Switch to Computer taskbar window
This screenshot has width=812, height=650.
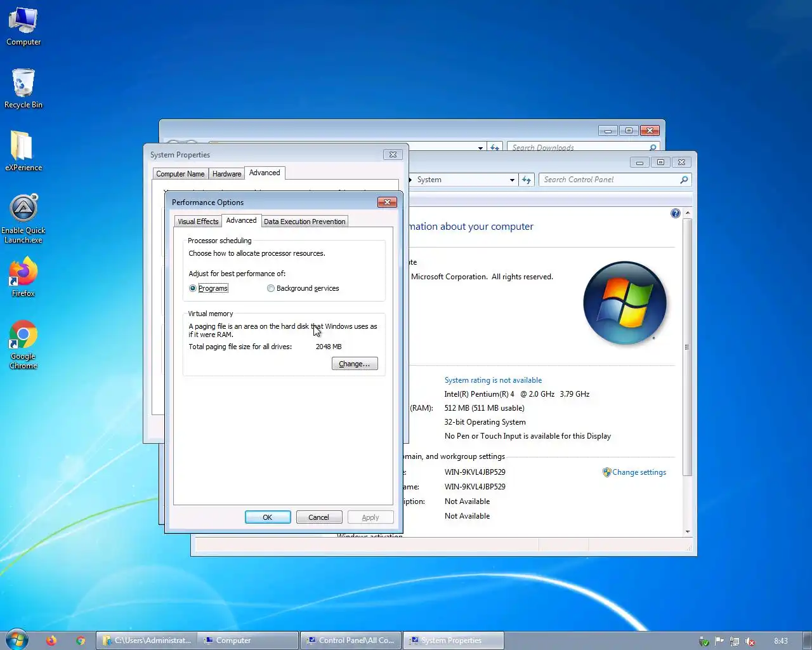point(248,640)
